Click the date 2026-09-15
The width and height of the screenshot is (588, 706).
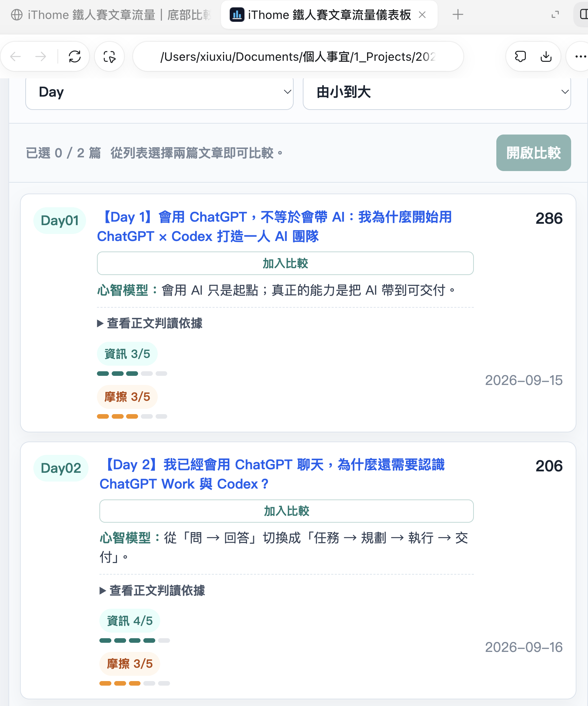tap(524, 380)
